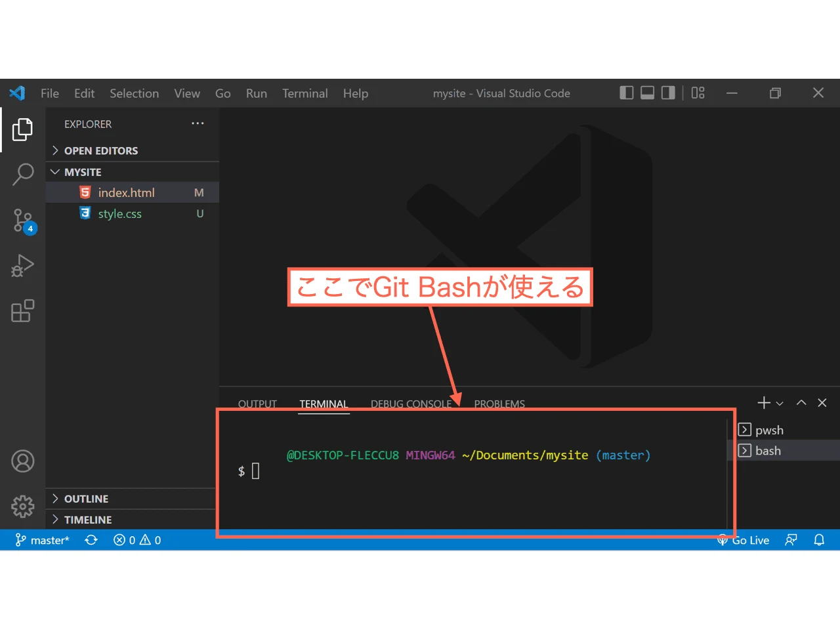Select the Run and Debug icon

click(22, 265)
